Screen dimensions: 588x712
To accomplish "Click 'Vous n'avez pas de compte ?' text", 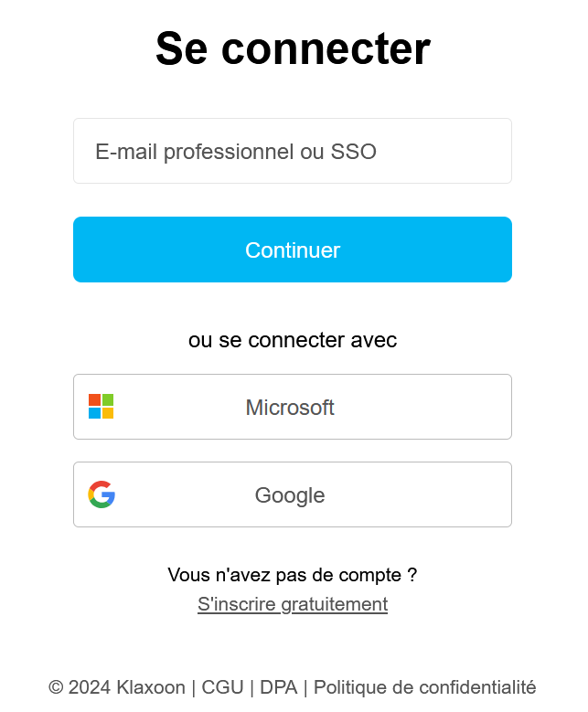I will click(293, 575).
